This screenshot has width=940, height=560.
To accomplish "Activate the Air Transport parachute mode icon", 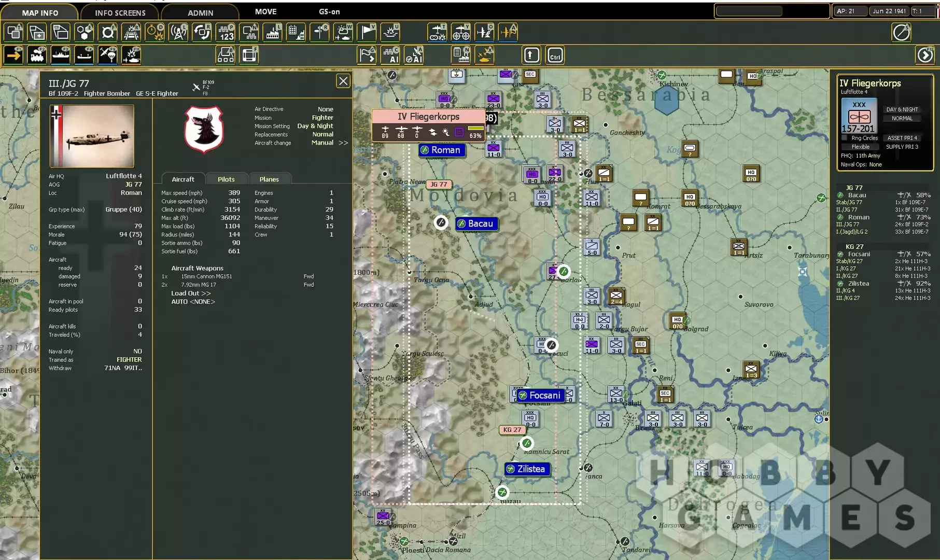I will 108,55.
